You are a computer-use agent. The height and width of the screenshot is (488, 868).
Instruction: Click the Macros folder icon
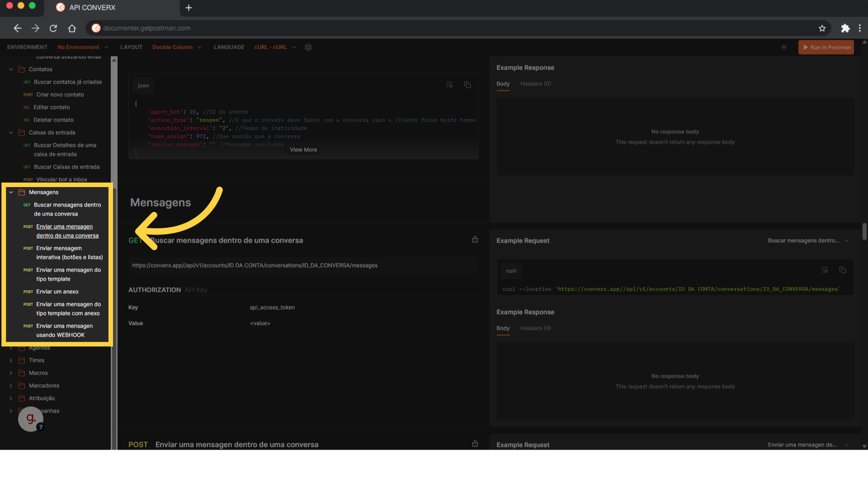coord(22,373)
